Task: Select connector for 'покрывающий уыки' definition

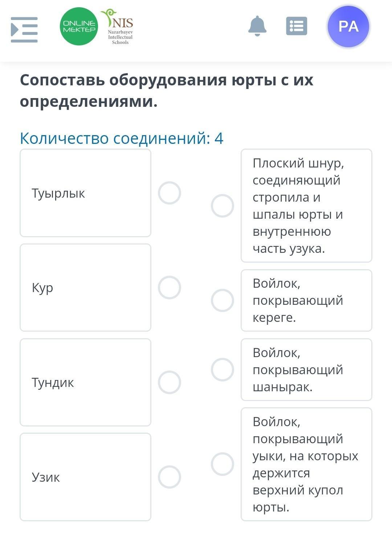Action: pyautogui.click(x=222, y=464)
